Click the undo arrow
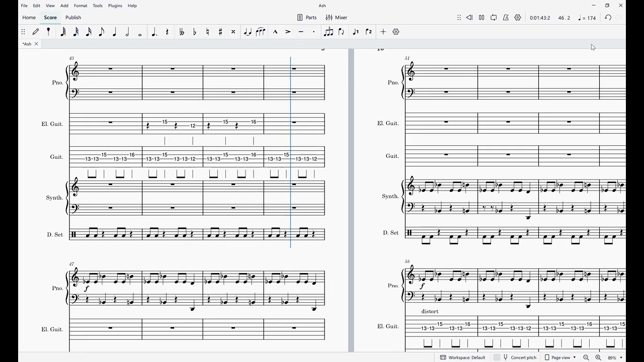Viewport: 644px width, 362px height. (x=608, y=18)
